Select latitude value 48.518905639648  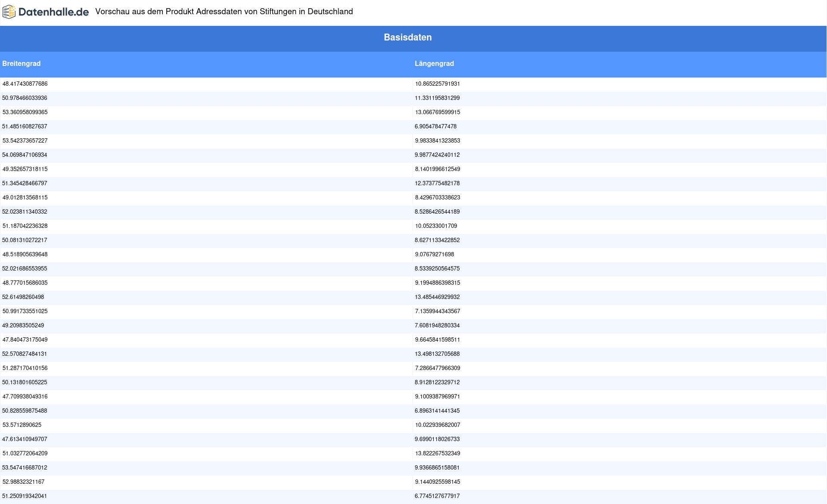[25, 255]
